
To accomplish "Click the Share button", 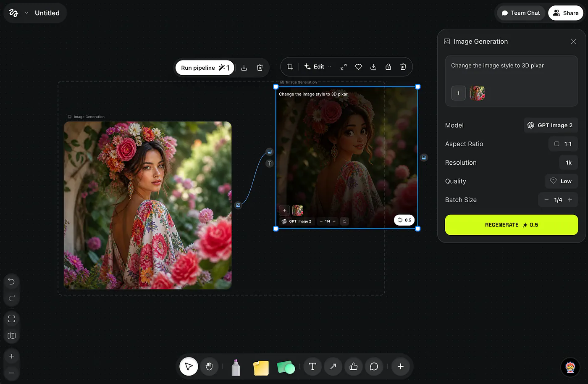I will pos(566,13).
